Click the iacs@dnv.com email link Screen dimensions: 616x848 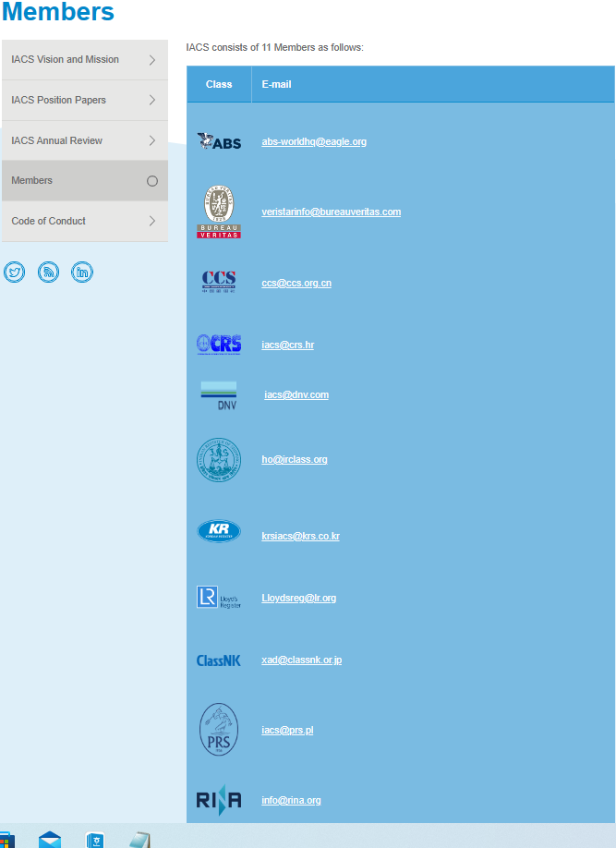(296, 394)
